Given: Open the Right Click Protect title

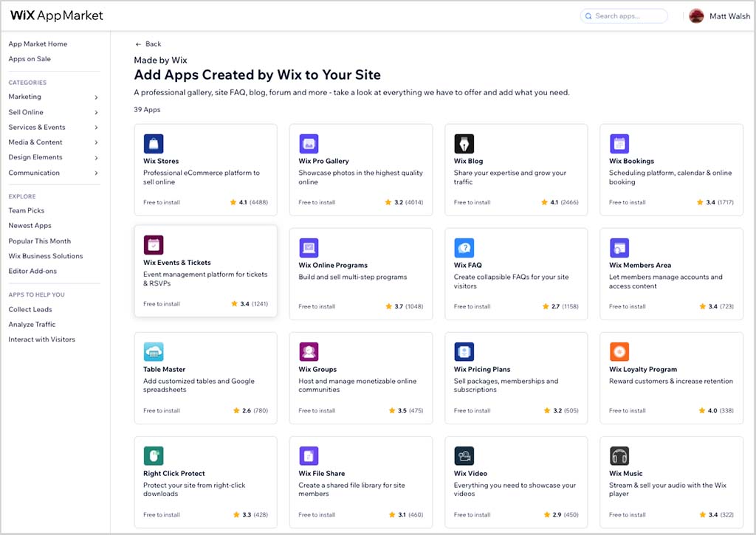Looking at the screenshot, I should (173, 473).
